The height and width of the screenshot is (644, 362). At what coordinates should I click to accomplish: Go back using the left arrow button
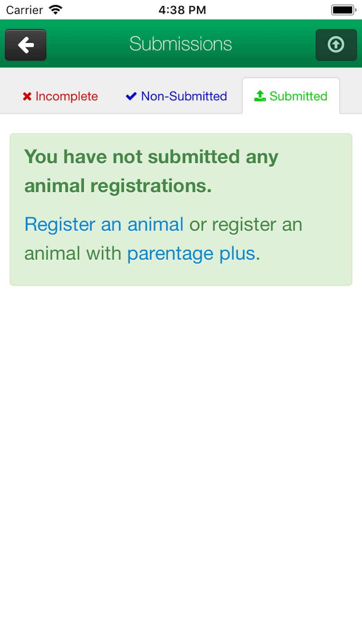[x=25, y=45]
